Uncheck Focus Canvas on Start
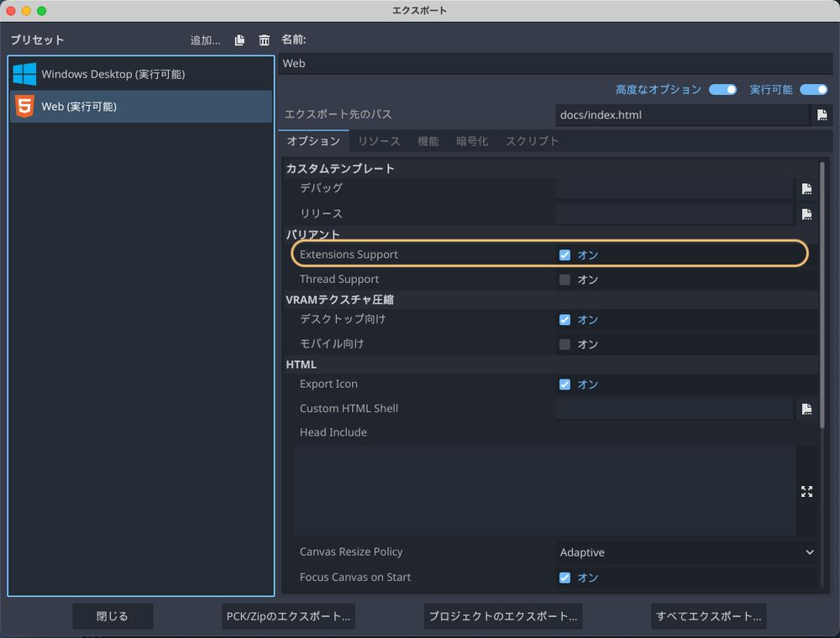840x638 pixels. click(564, 578)
